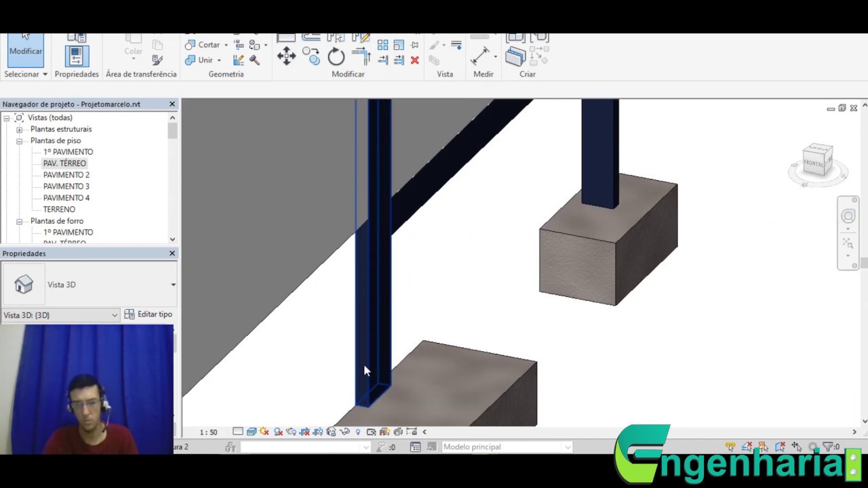This screenshot has height=488, width=868.
Task: Select the Array tool in Modificar panel
Action: click(382, 45)
